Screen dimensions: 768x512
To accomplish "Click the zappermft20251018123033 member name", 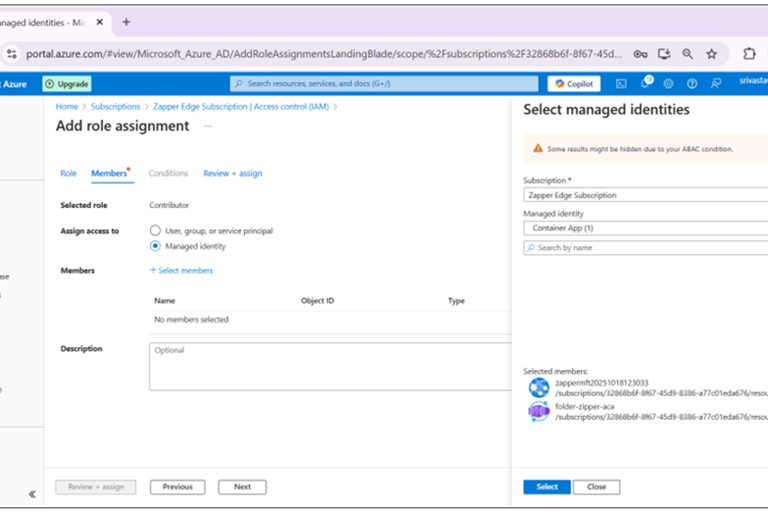I will tap(601, 383).
